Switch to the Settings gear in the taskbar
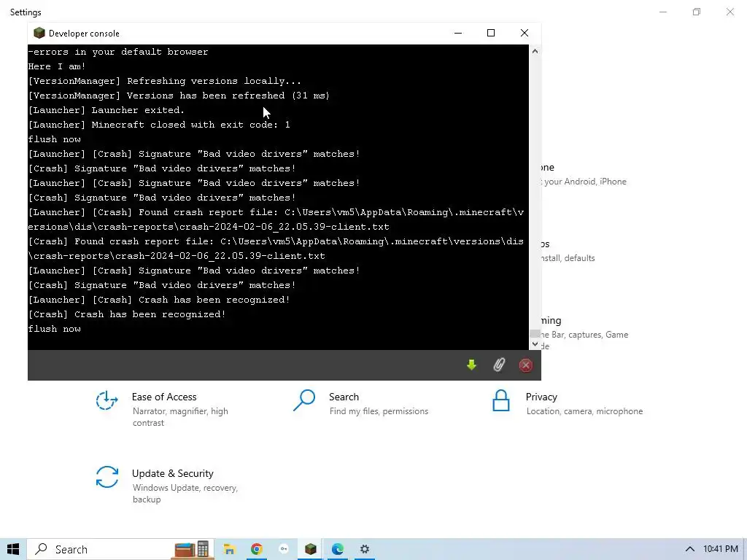Image resolution: width=747 pixels, height=560 pixels. pos(365,549)
